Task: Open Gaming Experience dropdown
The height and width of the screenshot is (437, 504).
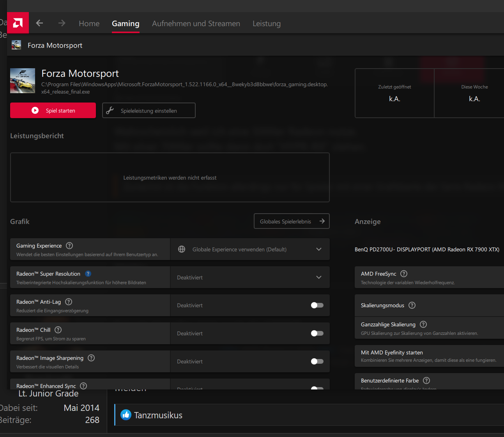Action: click(x=250, y=249)
